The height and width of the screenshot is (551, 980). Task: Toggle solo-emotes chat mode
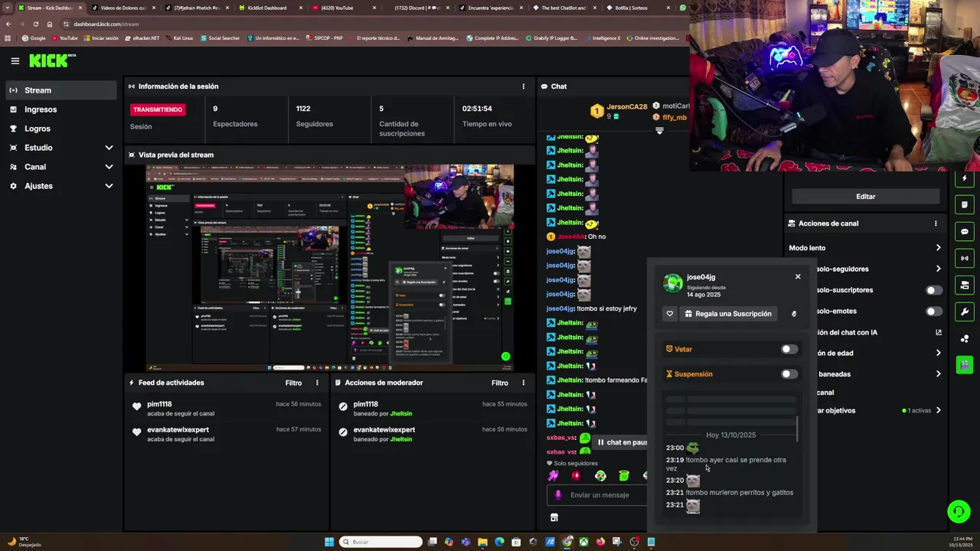(x=934, y=311)
